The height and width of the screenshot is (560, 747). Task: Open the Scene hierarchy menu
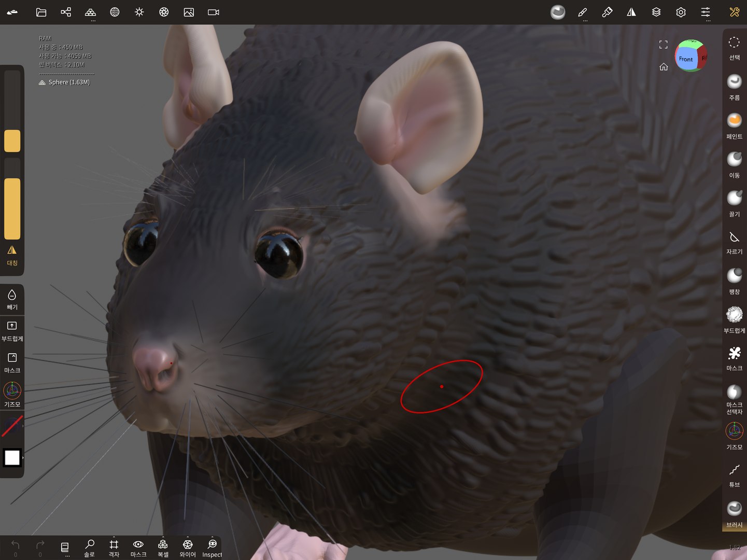66,12
